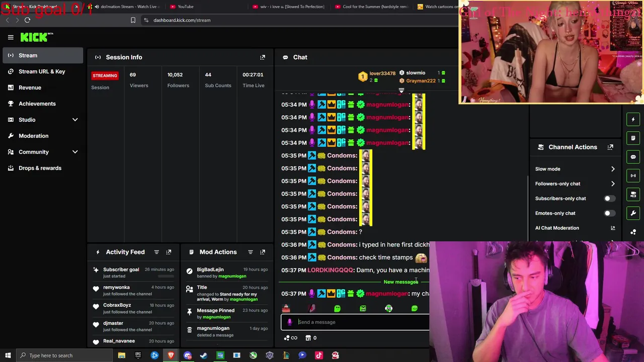Bookmark this page icon
Screen dimensions: 644x362
133,20
